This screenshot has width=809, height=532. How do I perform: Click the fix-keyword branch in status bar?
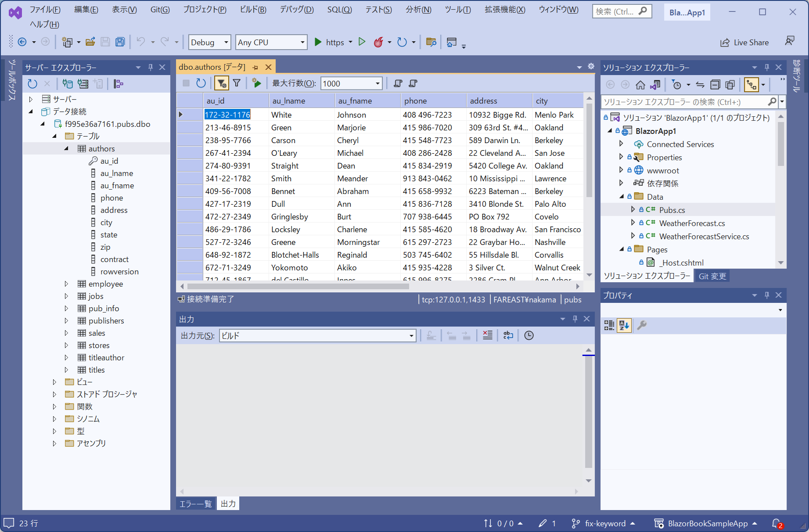click(604, 523)
